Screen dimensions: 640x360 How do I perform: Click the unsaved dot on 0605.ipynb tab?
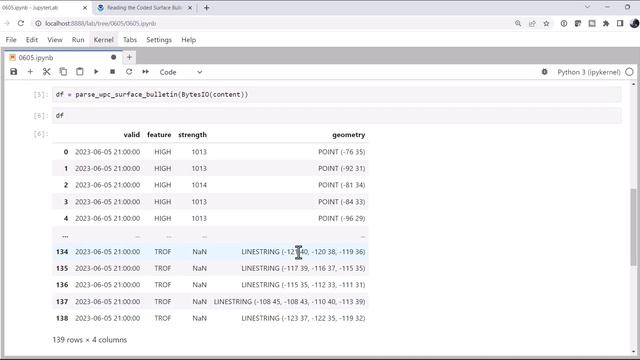coord(113,58)
